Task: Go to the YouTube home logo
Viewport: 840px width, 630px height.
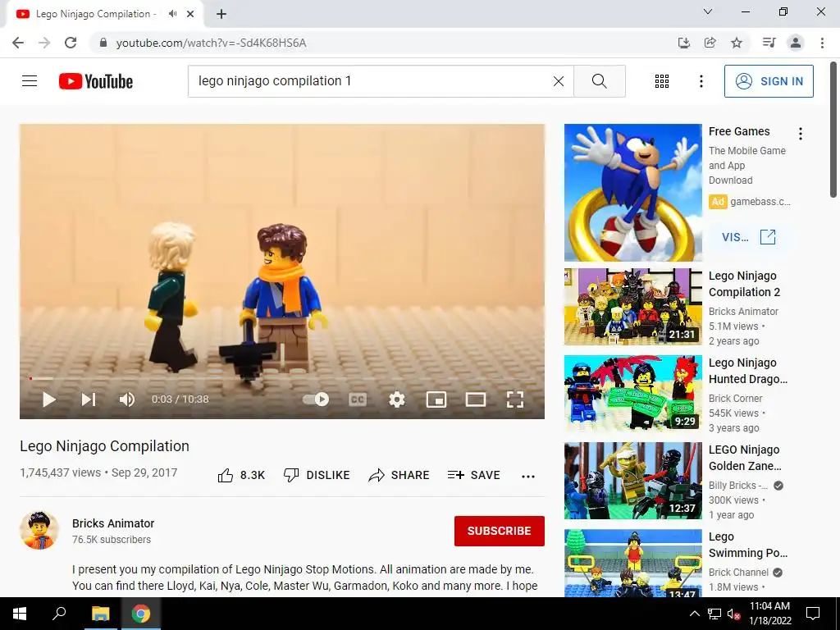Action: coord(96,81)
